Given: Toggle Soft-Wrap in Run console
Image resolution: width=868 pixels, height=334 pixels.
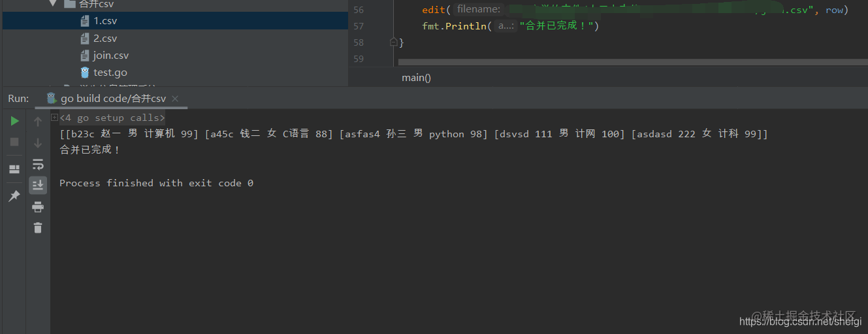Looking at the screenshot, I should [38, 164].
